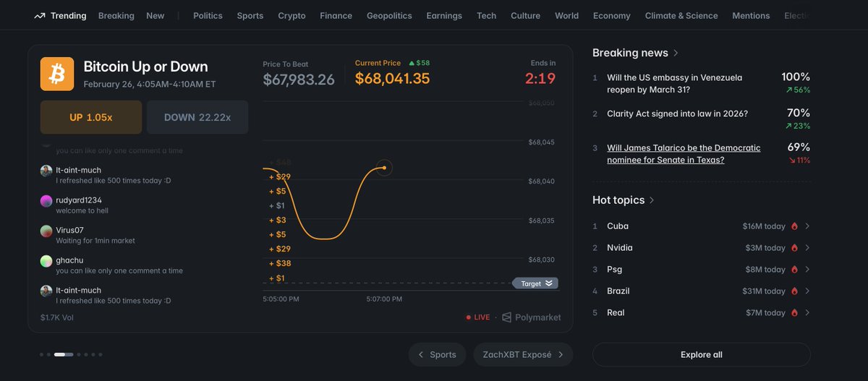
Task: Open the Psg topic via its chevron
Action: (x=807, y=270)
